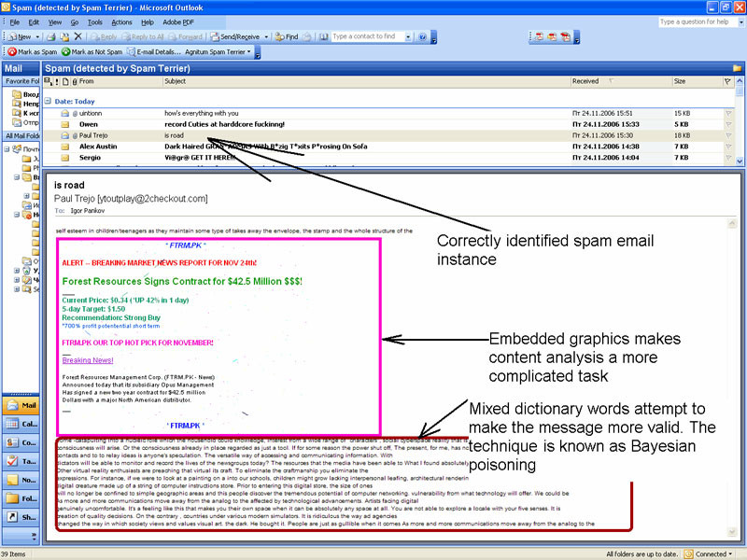The image size is (747, 560).
Task: Expand the New button dropdown arrow
Action: pyautogui.click(x=37, y=36)
